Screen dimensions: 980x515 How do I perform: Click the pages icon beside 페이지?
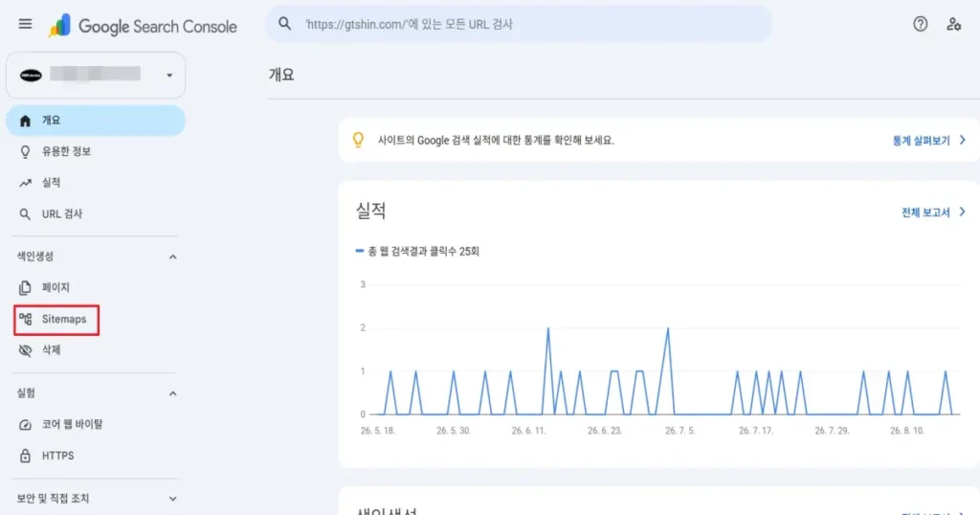(x=25, y=287)
